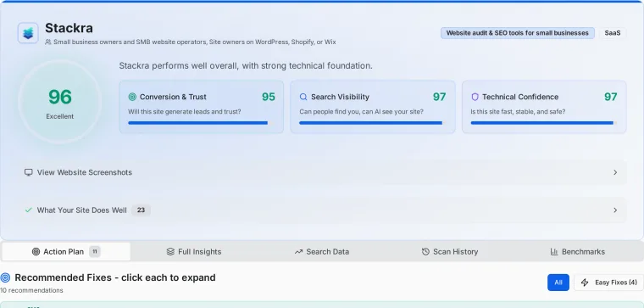The image size is (644, 308).
Task: Click the Benchmarks bar chart icon
Action: pos(554,252)
